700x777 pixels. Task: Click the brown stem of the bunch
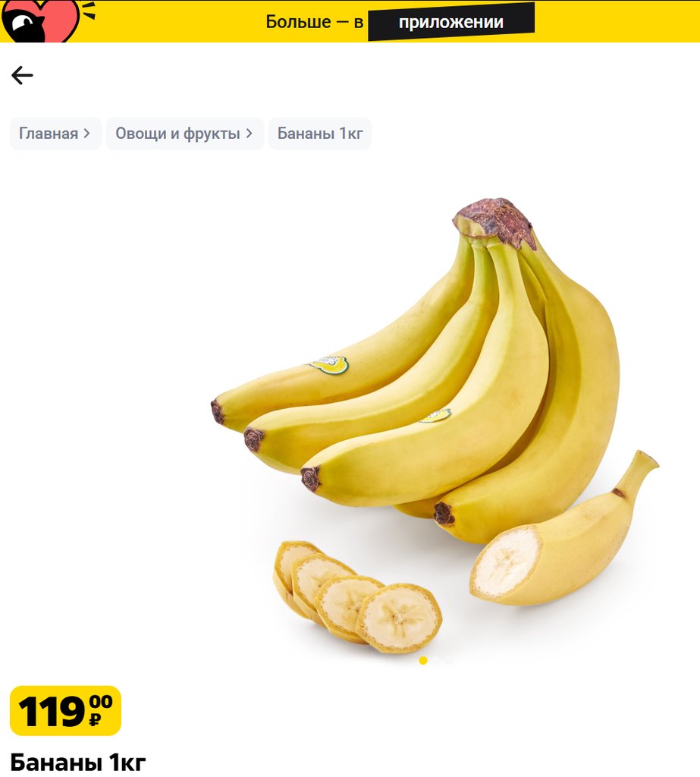497,222
